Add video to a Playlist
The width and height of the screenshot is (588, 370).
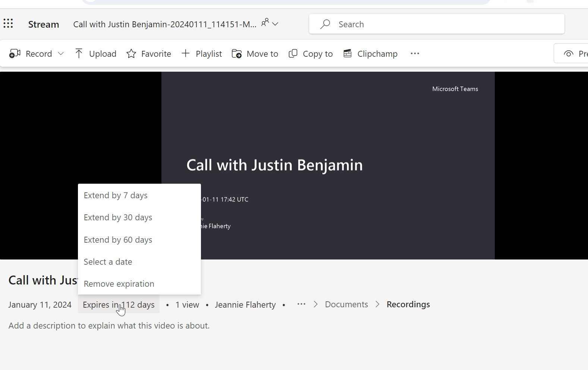click(202, 54)
